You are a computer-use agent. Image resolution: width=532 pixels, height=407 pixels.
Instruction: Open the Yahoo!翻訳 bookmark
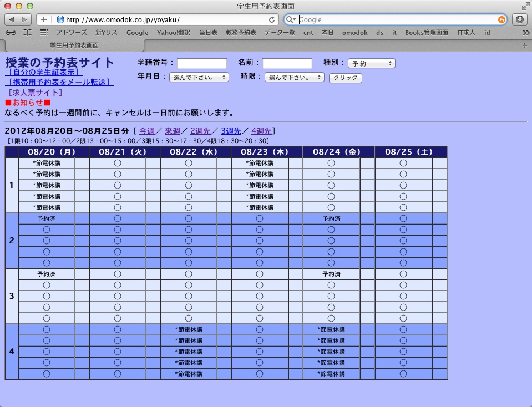tap(174, 33)
